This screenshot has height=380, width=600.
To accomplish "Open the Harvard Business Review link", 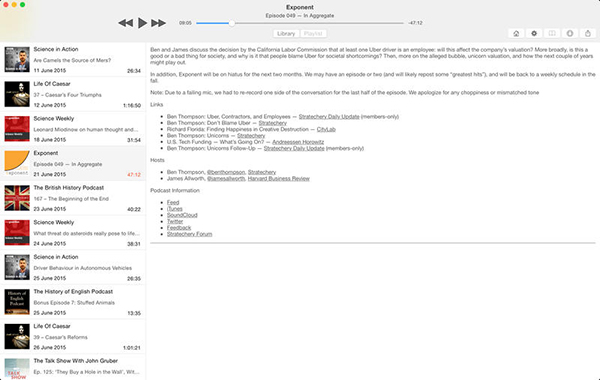I will [x=279, y=178].
